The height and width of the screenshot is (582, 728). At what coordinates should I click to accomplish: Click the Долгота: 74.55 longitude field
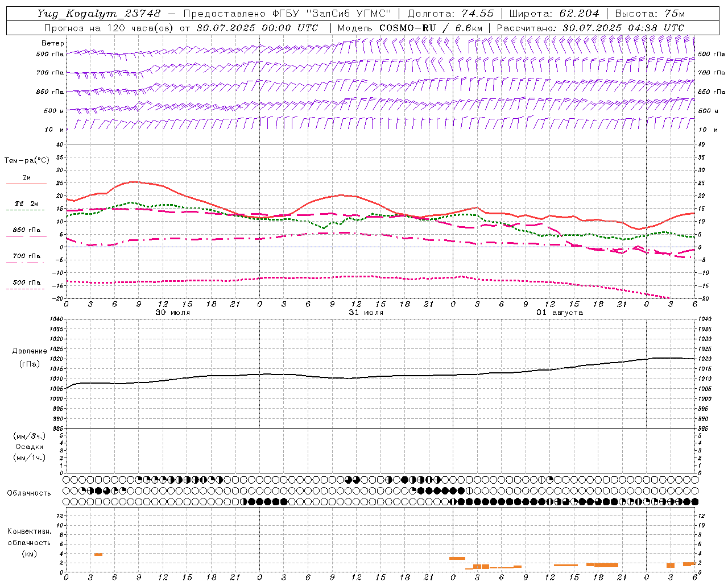click(x=450, y=13)
